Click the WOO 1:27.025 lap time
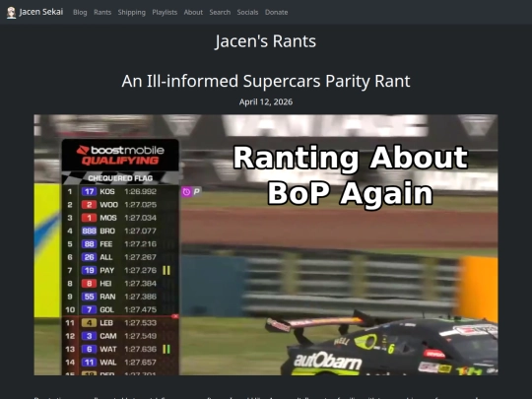The image size is (532, 399). tap(140, 205)
